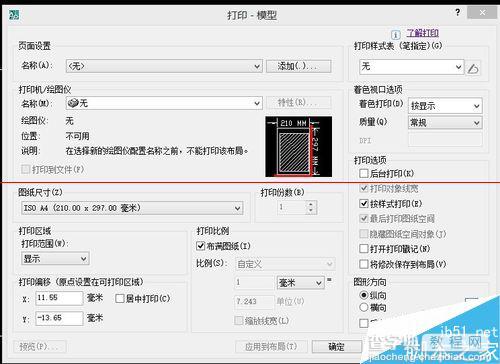
Task: Click the info icon beside 了解打印
Action: [x=395, y=34]
